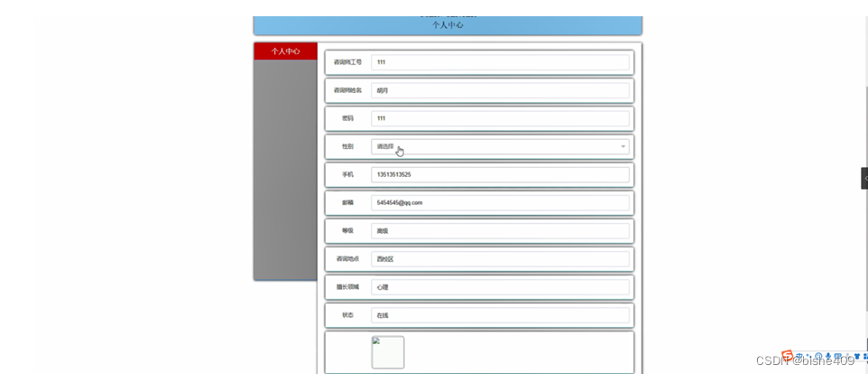Click the 个人中心 blue header title
Image resolution: width=868 pixels, height=374 pixels.
pyautogui.click(x=448, y=25)
